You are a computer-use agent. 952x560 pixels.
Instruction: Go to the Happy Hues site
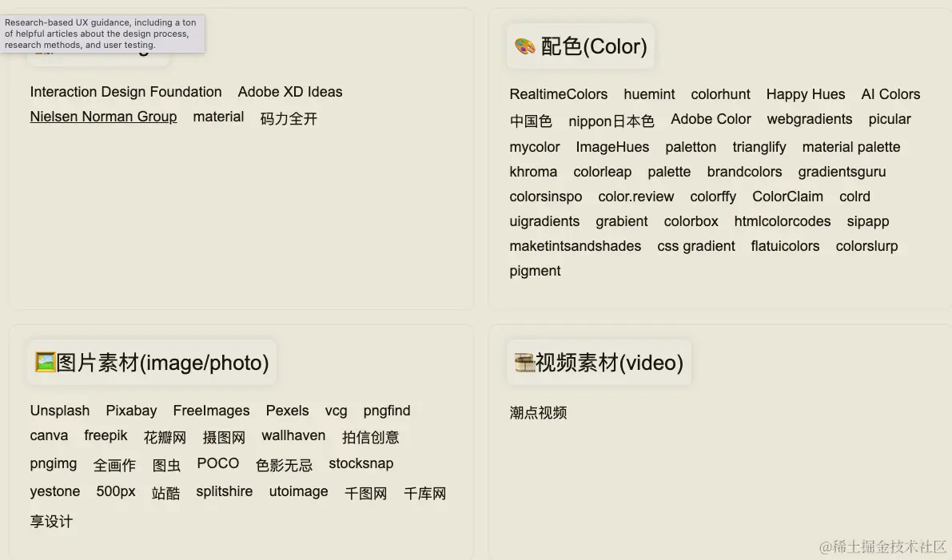point(805,94)
